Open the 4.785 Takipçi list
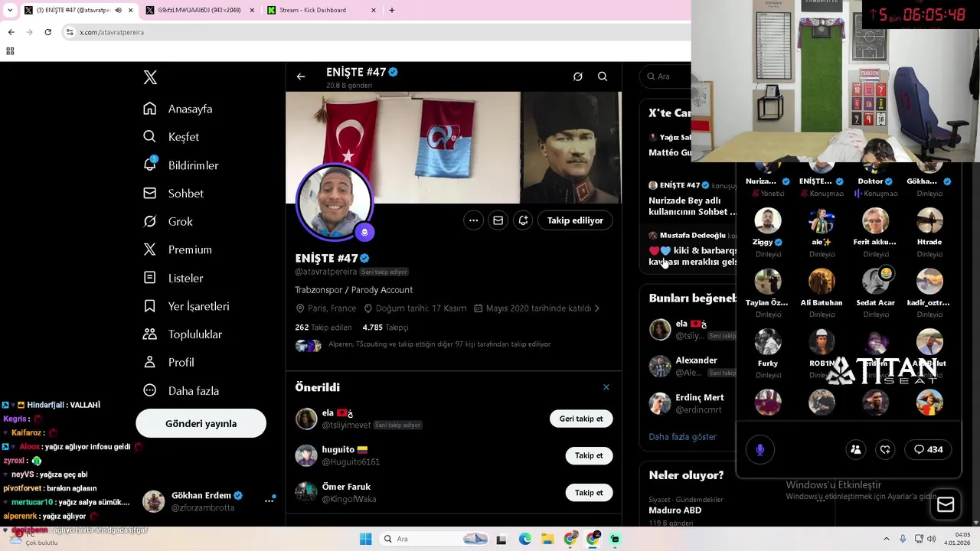This screenshot has height=551, width=980. tap(385, 328)
